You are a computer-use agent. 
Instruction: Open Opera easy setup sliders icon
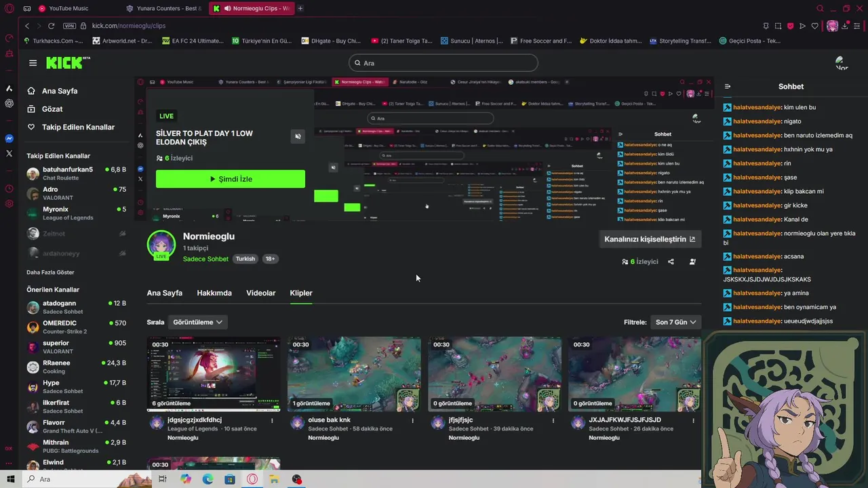(857, 26)
